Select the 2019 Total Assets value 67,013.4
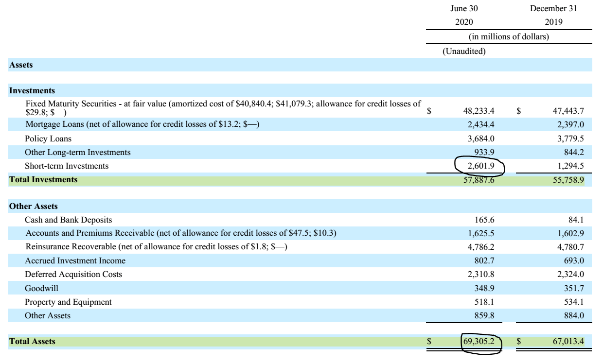Viewport: 603px width, 364px height. pyautogui.click(x=568, y=342)
